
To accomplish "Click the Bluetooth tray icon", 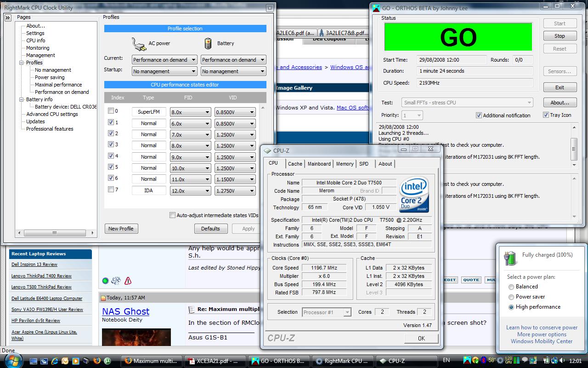I will [483, 360].
